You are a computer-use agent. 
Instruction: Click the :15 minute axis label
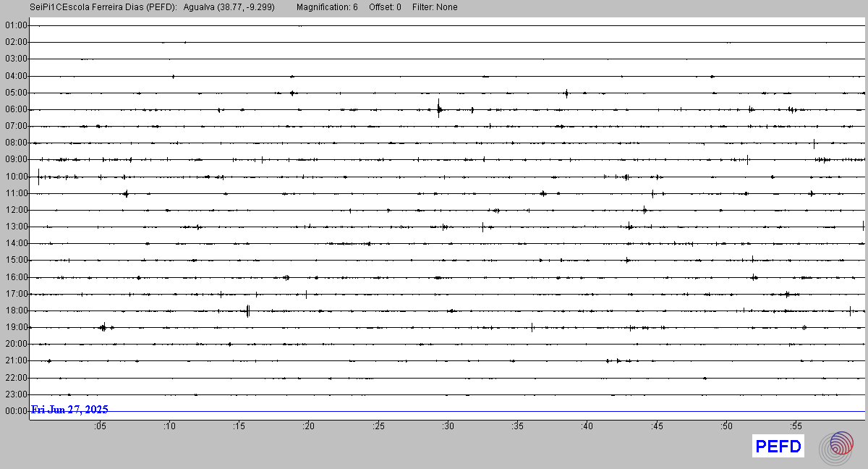click(x=239, y=426)
